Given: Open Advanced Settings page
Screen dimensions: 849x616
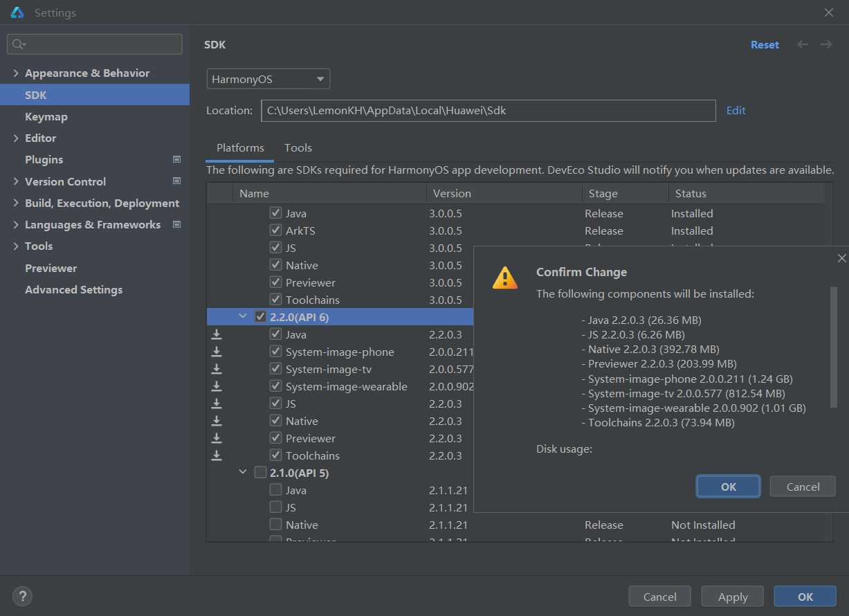Looking at the screenshot, I should (74, 290).
